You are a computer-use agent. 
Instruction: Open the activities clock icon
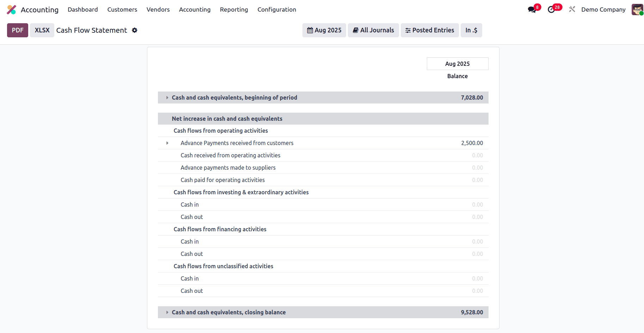point(552,10)
